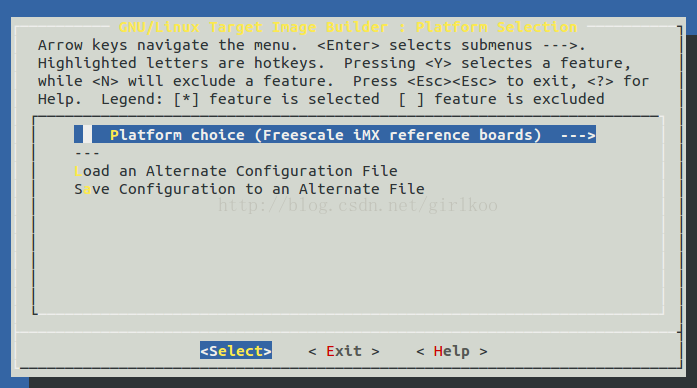Choose Save Configuration to an Alternate File
The width and height of the screenshot is (697, 388).
249,189
